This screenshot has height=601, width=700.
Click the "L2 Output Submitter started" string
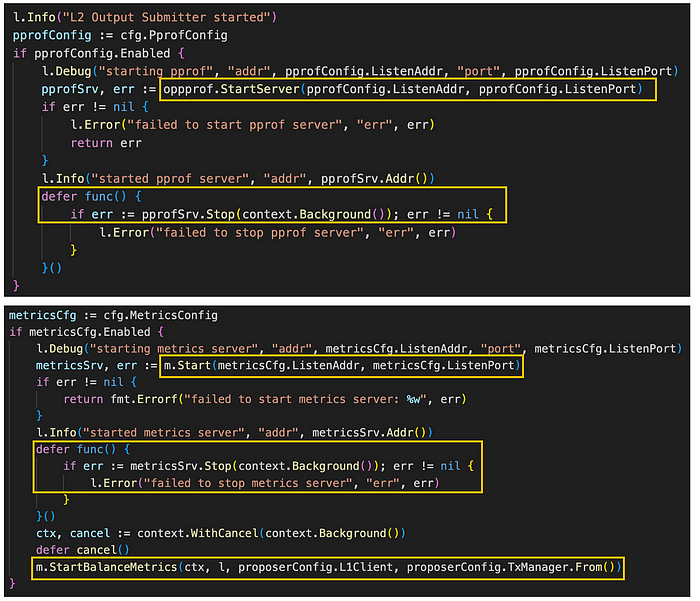(x=166, y=17)
